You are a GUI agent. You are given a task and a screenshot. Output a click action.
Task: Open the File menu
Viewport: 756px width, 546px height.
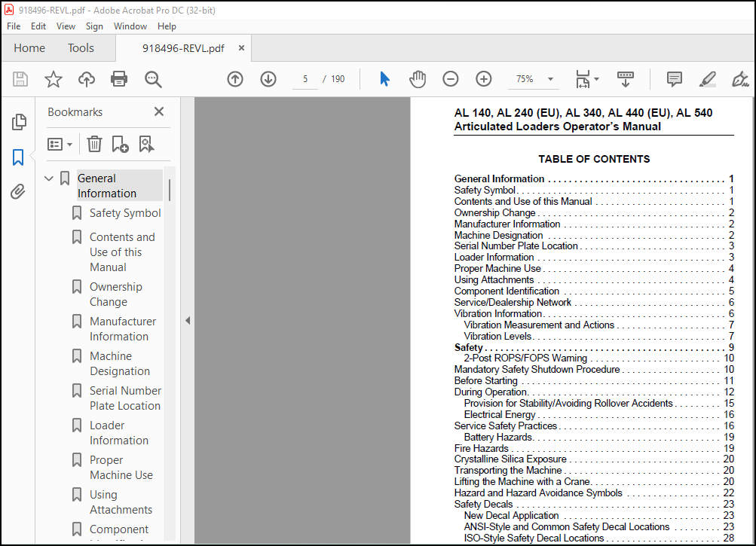[14, 26]
